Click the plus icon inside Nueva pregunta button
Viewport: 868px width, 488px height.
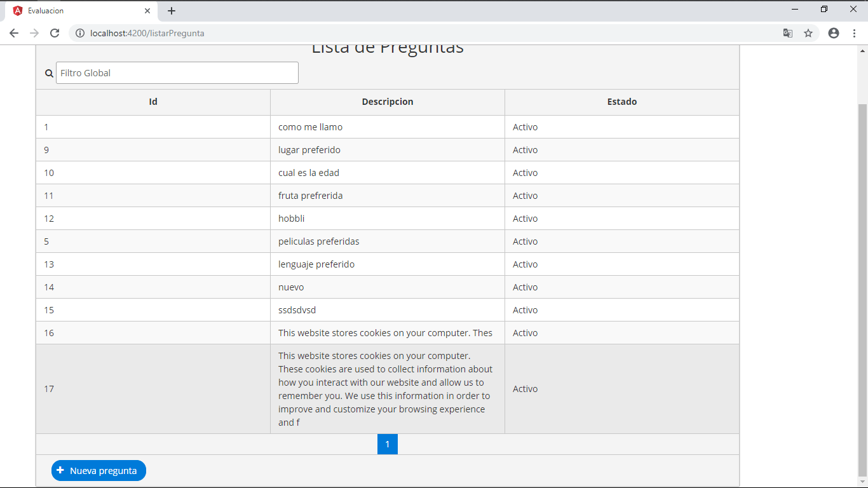(x=60, y=470)
